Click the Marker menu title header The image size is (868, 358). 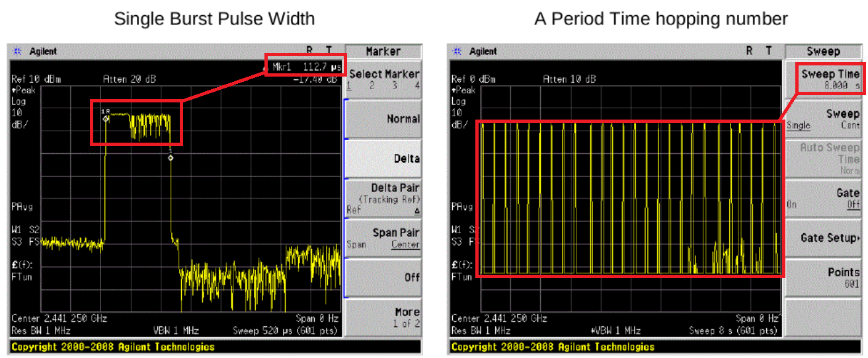[383, 52]
